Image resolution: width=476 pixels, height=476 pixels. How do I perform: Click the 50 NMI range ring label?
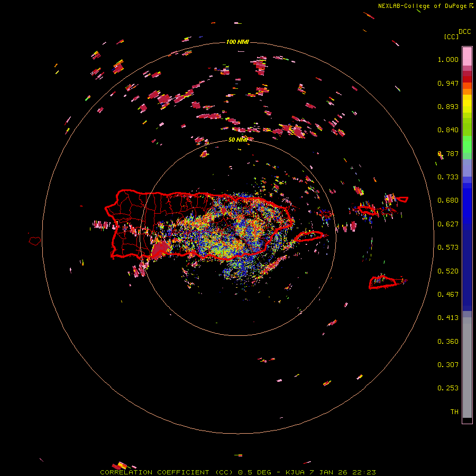click(x=237, y=140)
